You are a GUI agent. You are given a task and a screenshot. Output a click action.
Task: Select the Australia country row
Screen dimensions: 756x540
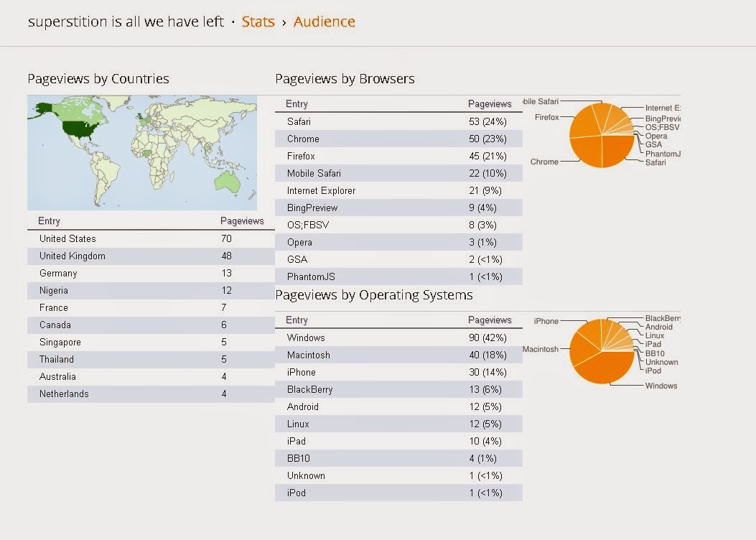(x=151, y=376)
